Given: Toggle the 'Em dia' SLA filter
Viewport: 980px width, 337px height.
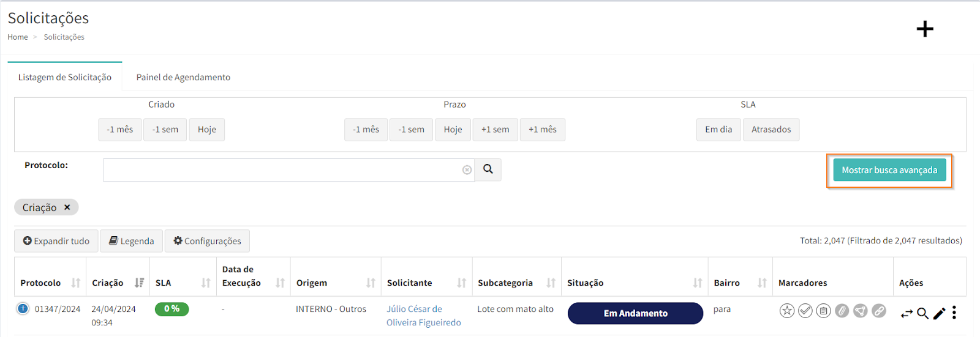Looking at the screenshot, I should click(718, 130).
